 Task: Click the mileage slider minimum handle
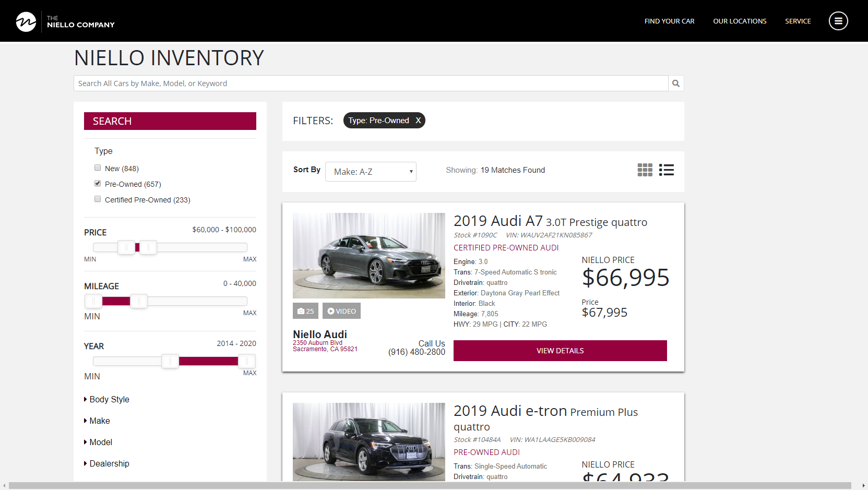coord(93,301)
